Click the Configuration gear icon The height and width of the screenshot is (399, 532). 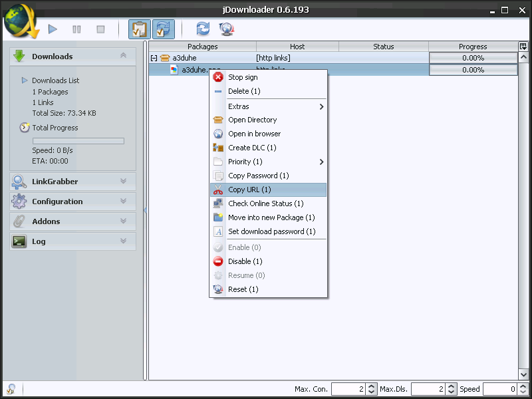(19, 201)
